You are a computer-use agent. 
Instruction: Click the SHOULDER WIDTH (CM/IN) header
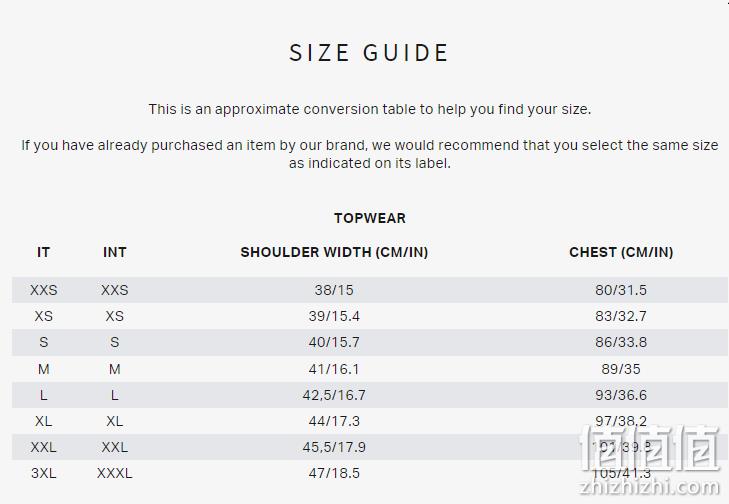pyautogui.click(x=334, y=252)
